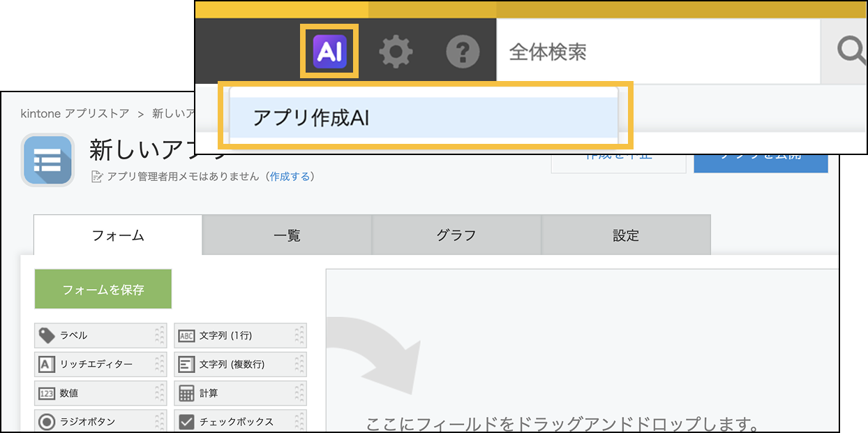Open settings via the gear icon
This screenshot has height=433, width=868.
[x=396, y=52]
